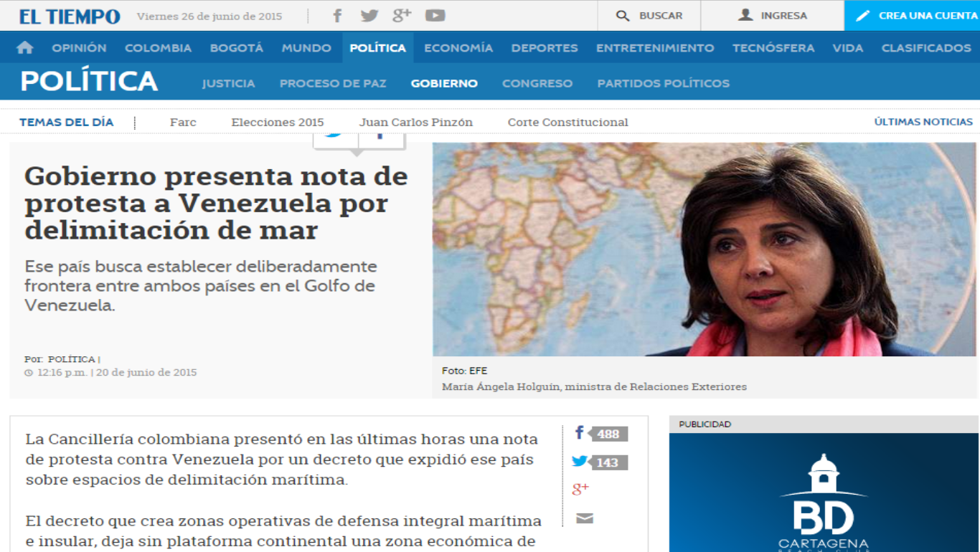
Task: Click the PUBLICIDAD label
Action: coord(705,424)
